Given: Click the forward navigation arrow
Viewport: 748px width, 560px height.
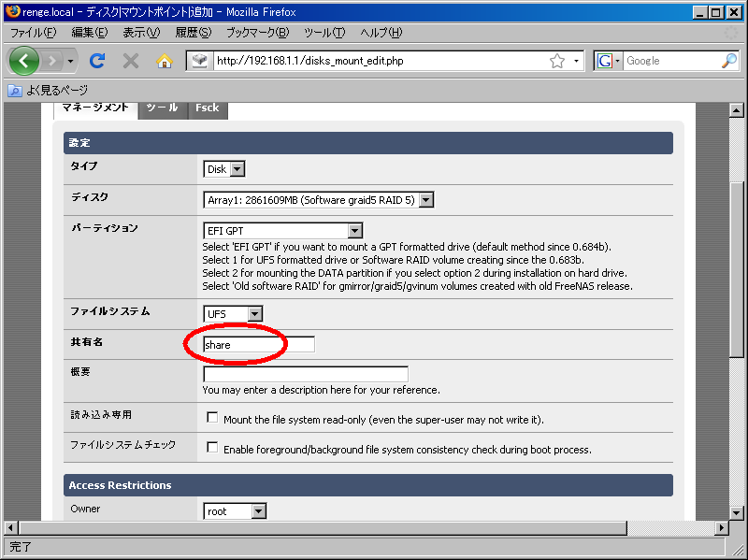Looking at the screenshot, I should pyautogui.click(x=51, y=61).
